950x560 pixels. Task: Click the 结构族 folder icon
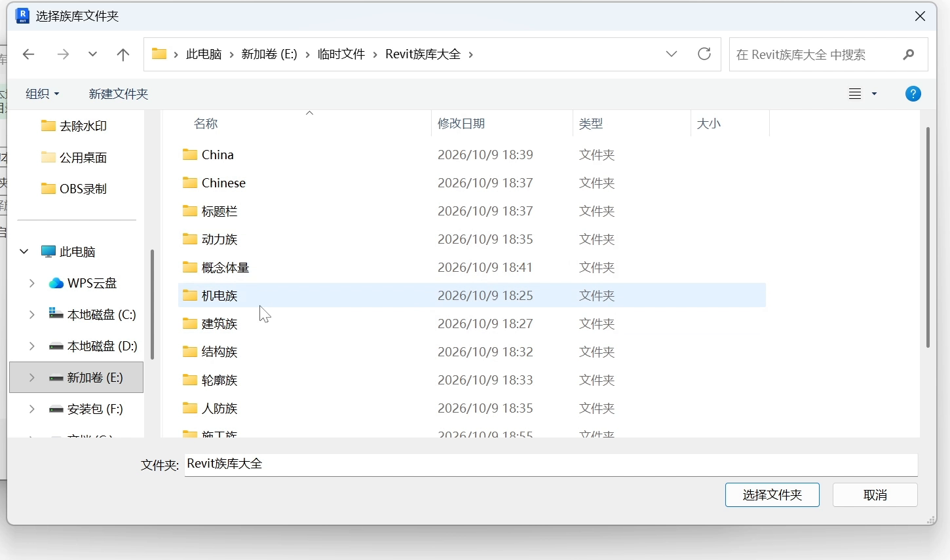pyautogui.click(x=190, y=351)
